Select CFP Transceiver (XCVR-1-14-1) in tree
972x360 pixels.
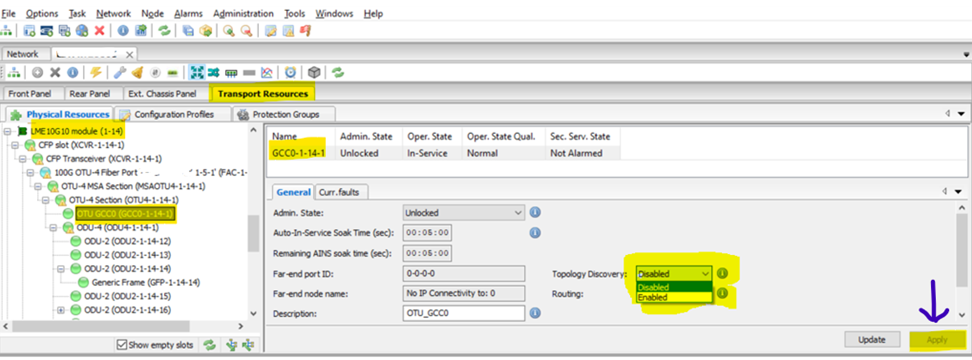[104, 159]
